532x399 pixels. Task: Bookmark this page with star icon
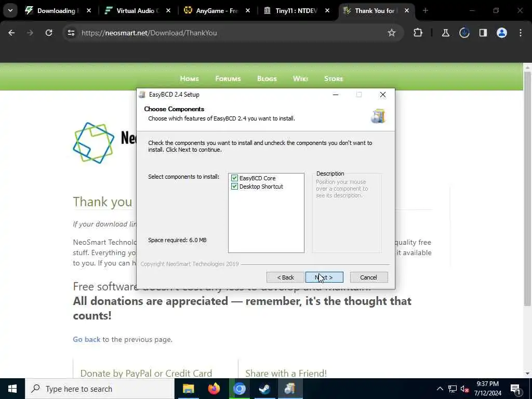392,33
